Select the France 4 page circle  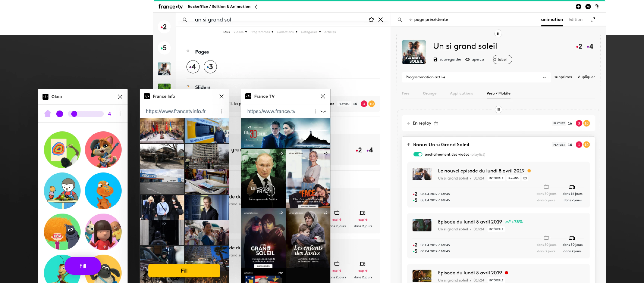click(193, 67)
